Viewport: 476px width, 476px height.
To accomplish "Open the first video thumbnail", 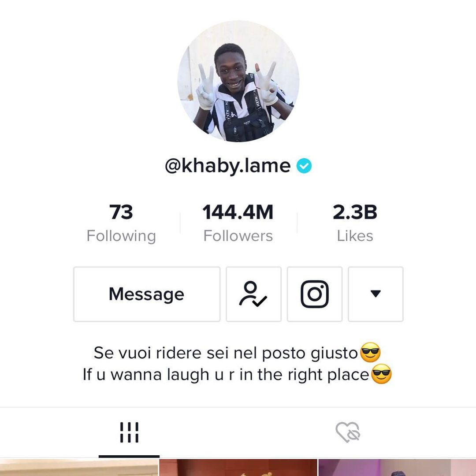I will [79, 468].
